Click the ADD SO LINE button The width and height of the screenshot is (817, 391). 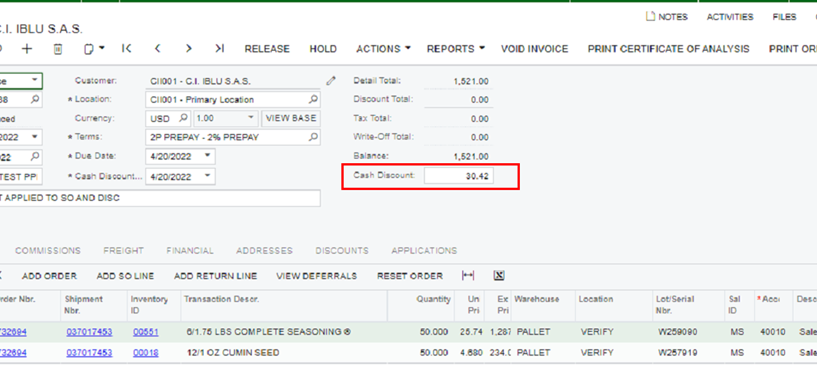125,276
